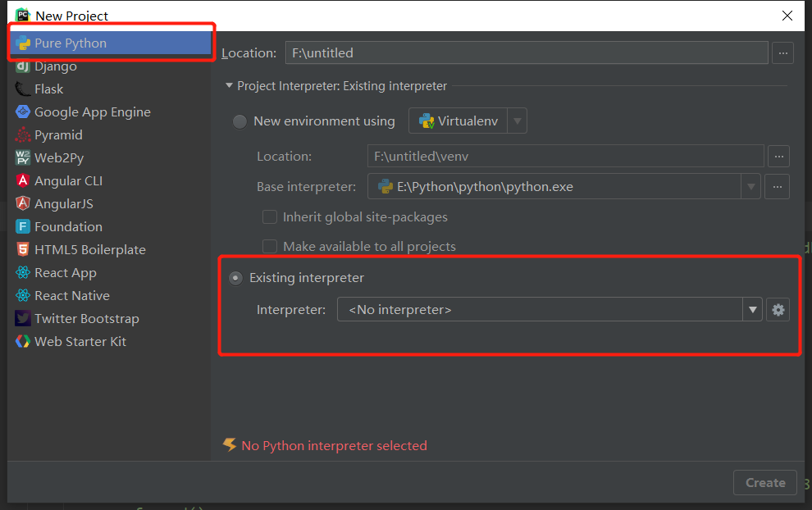The image size is (812, 510).
Task: Click the AngularJS shield icon
Action: pyautogui.click(x=23, y=204)
